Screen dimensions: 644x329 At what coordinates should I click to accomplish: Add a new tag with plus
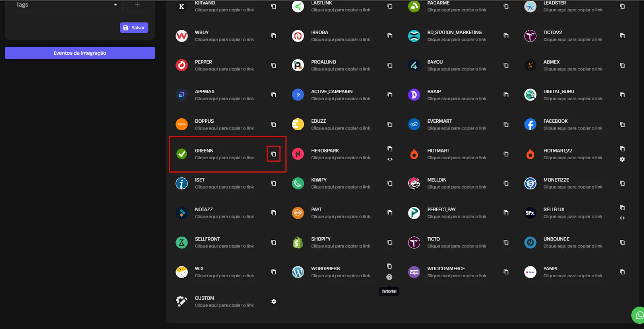click(137, 5)
